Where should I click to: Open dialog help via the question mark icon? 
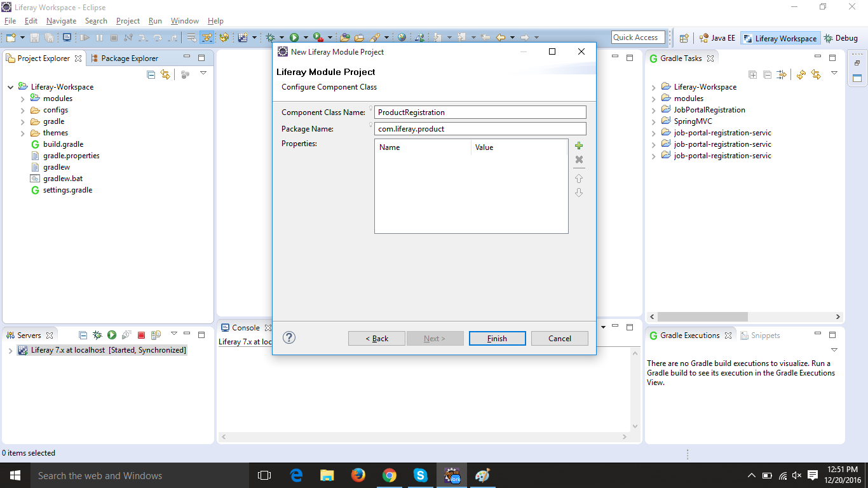click(x=289, y=337)
